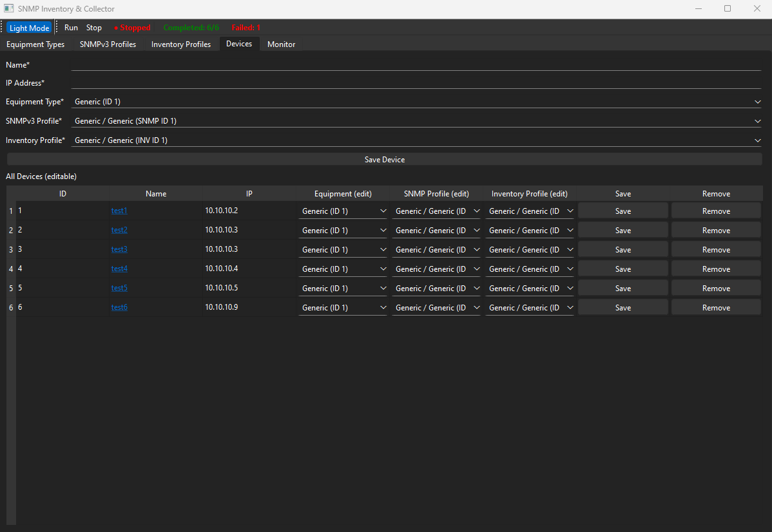Switch to the Monitor tab
The width and height of the screenshot is (772, 532).
281,44
